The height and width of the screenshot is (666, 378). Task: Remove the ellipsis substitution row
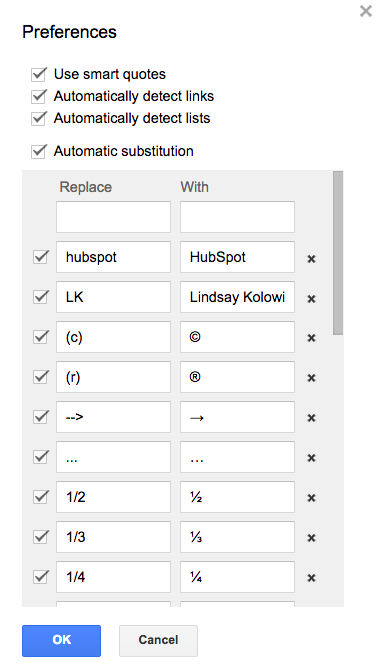311,458
